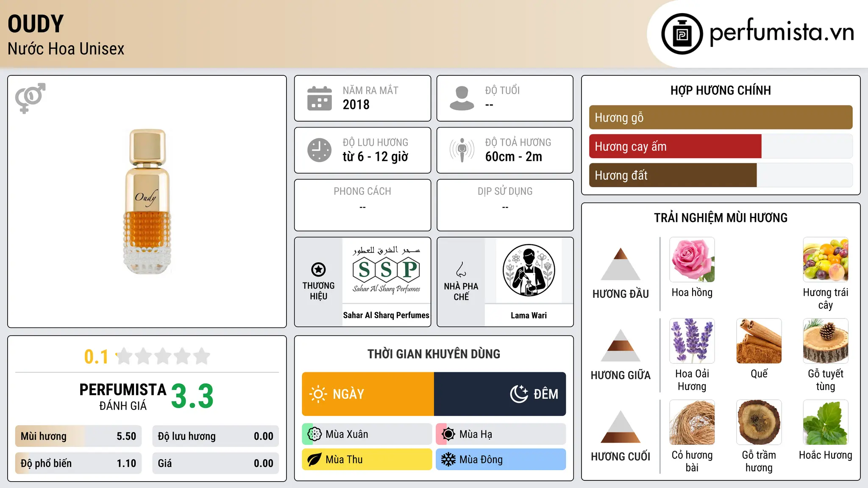
Task: Click the Dịp sử dụng card
Action: click(x=505, y=205)
